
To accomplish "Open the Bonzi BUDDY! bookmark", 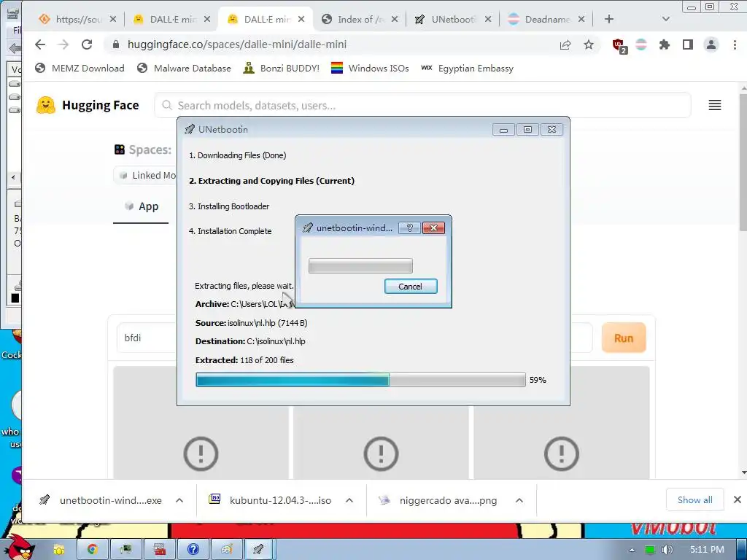I will pyautogui.click(x=281, y=68).
